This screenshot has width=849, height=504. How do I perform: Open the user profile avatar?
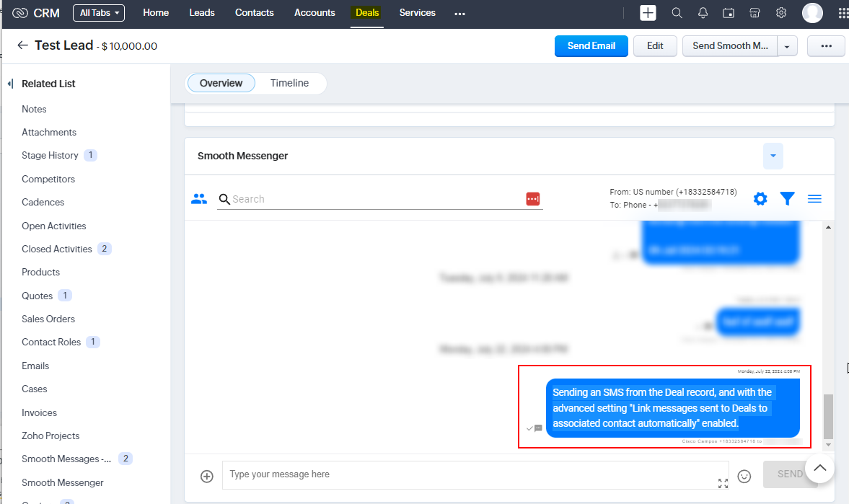pyautogui.click(x=812, y=13)
